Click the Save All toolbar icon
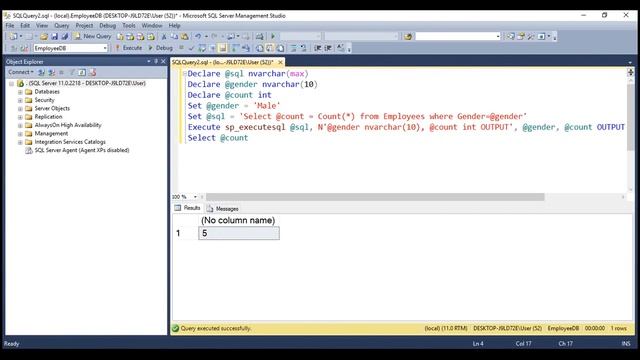640x360 pixels. click(64, 36)
